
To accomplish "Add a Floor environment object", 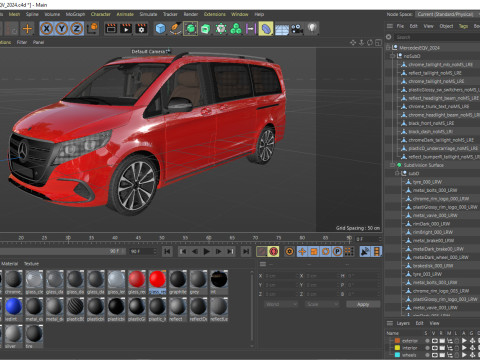I will [x=282, y=29].
